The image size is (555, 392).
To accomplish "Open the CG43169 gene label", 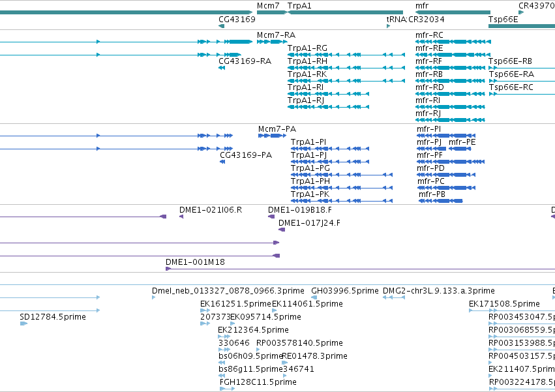I will 237,19.
